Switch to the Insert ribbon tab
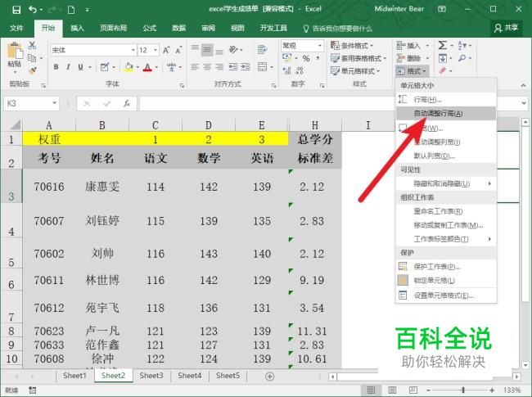This screenshot has width=532, height=397. click(x=77, y=28)
